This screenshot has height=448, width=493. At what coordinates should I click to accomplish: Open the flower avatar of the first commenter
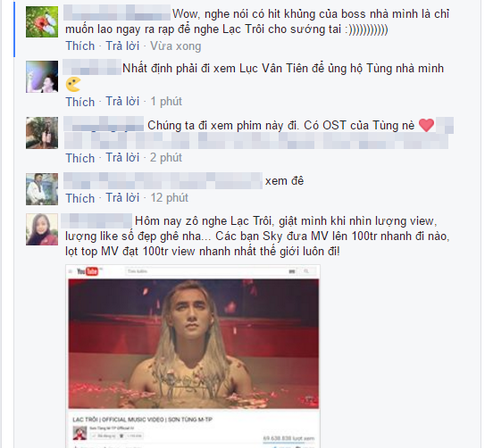(42, 22)
